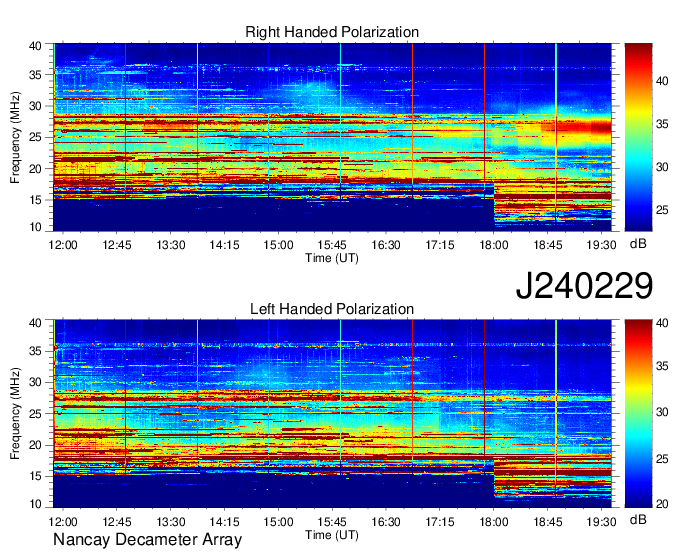Click the Right Handed Polarization spectrogram image
Viewport: 680px width, 552px height.
click(x=333, y=137)
